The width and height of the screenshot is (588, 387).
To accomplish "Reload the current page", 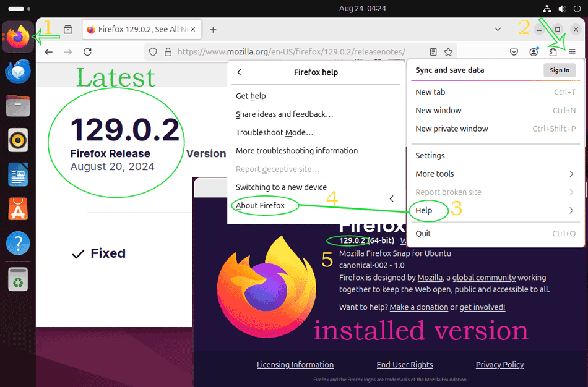I will click(87, 52).
